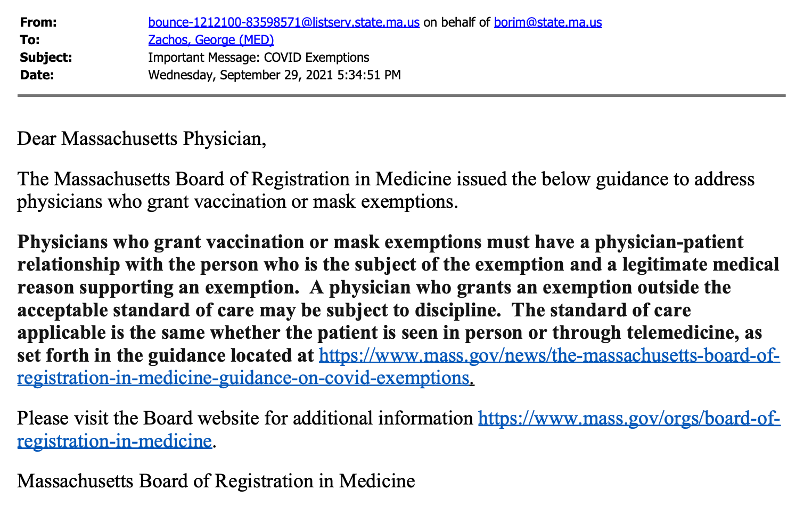Click the registration-in-medicine-guidance-on-covid-exemptions link text

[243, 378]
